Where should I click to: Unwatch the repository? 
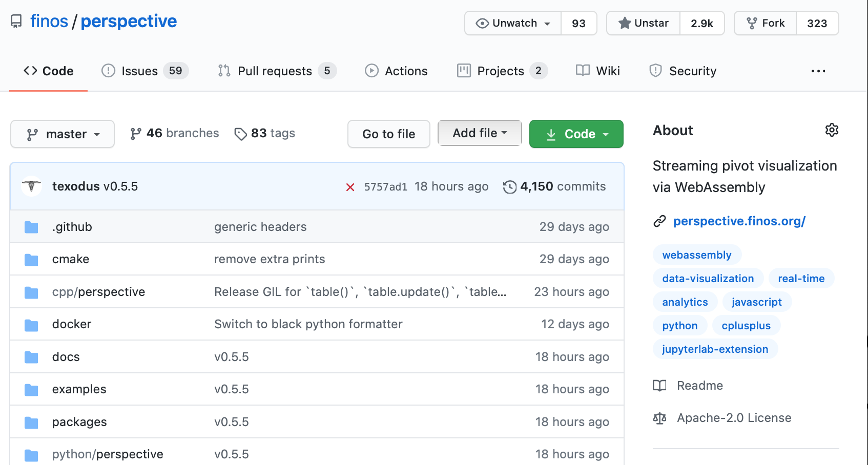tap(513, 23)
